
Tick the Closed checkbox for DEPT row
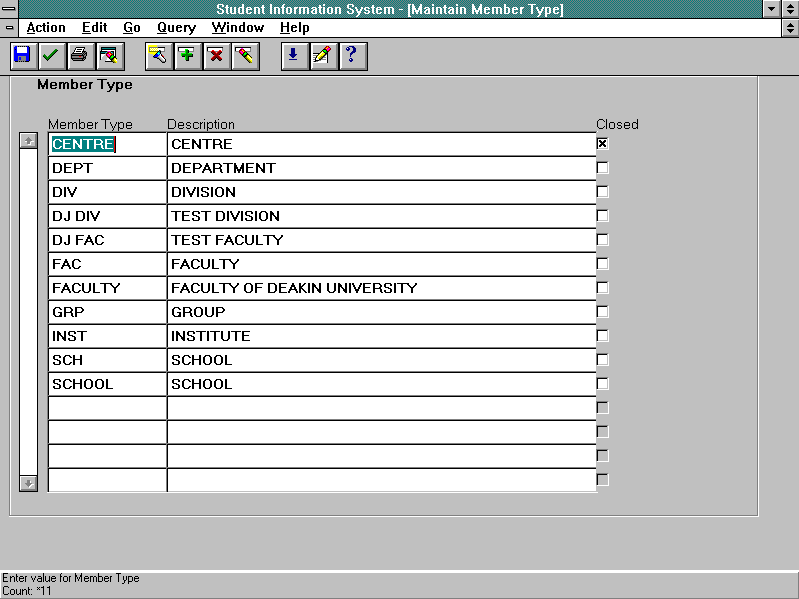pyautogui.click(x=602, y=168)
